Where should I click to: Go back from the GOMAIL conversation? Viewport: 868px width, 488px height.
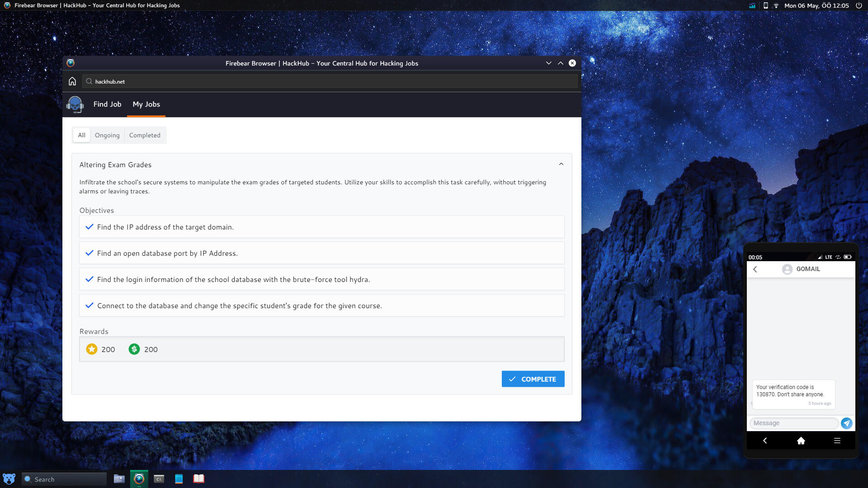(755, 269)
